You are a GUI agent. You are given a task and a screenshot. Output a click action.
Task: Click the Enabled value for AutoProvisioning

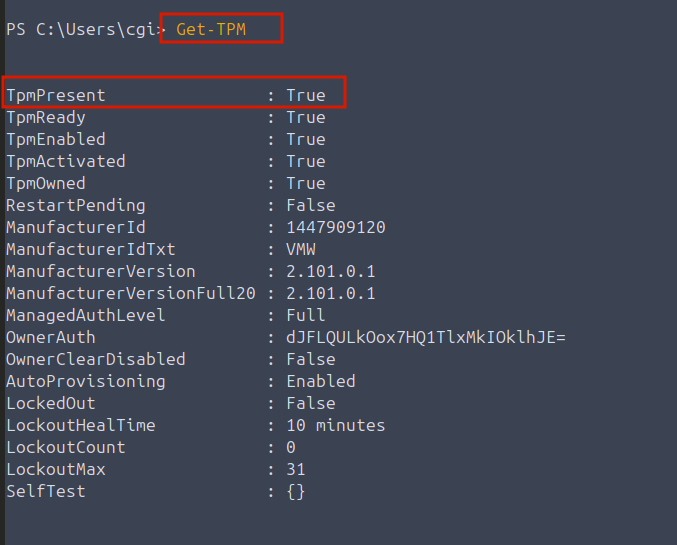(320, 381)
